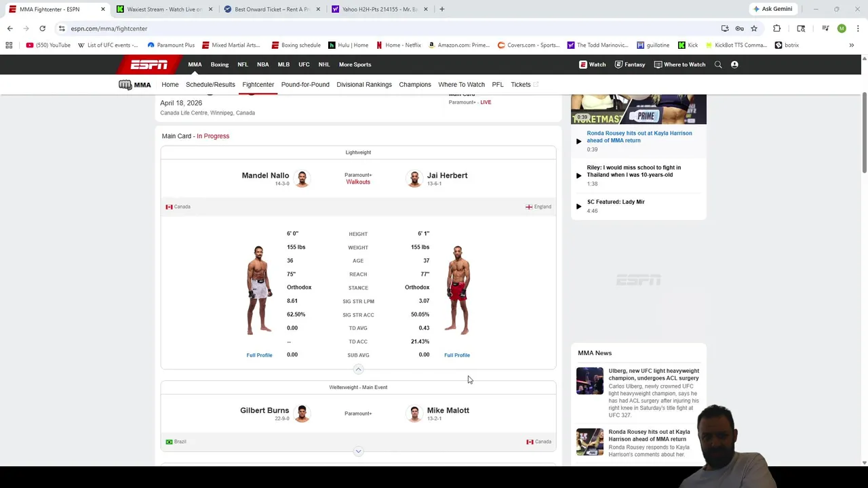Open the YouTube bookmark

click(x=48, y=45)
